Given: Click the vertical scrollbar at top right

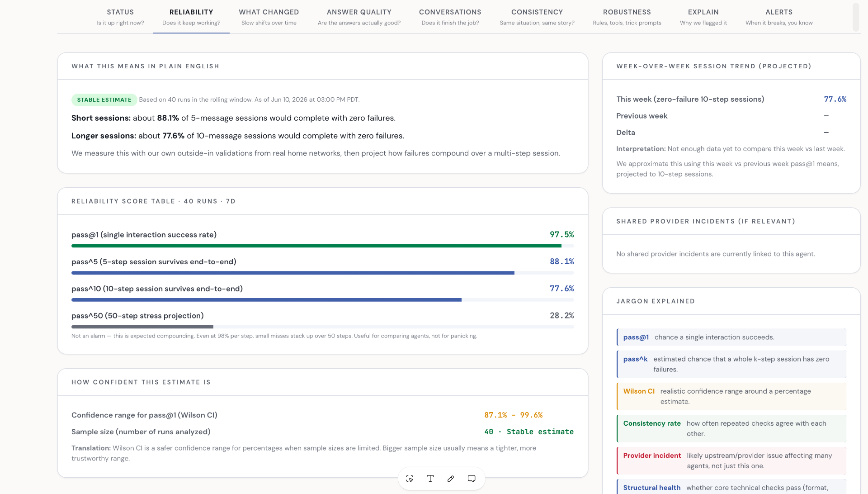Looking at the screenshot, I should (x=855, y=17).
